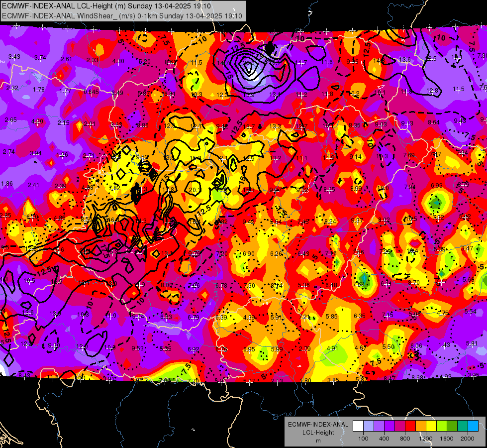Image resolution: width=487 pixels, height=448 pixels.
Task: Click the grid value 1.43
Action: click(444, 345)
